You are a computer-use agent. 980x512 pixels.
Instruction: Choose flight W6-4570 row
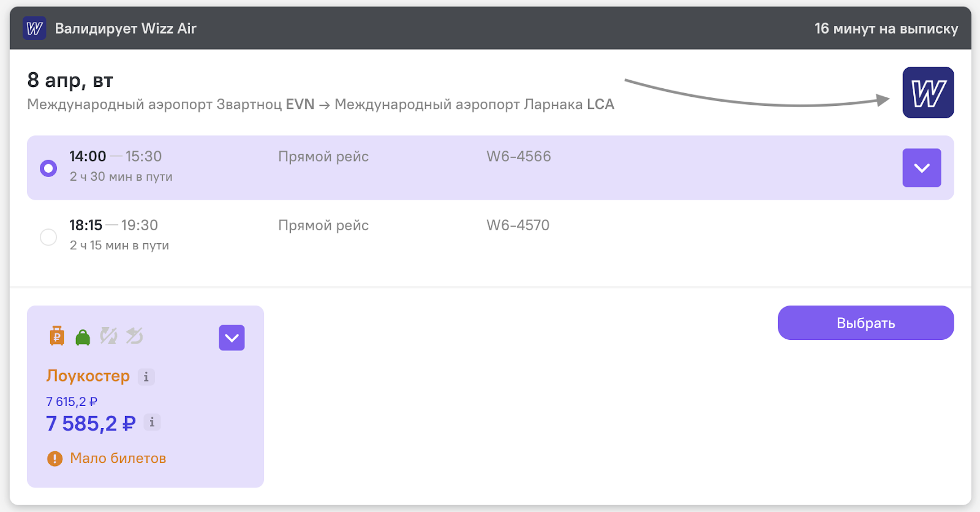click(491, 235)
